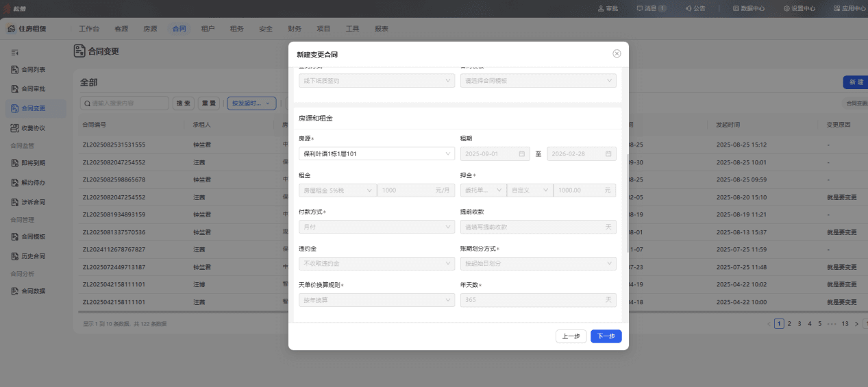868x387 pixels.
Task: Switch to 客源 top menu
Action: coord(121,29)
